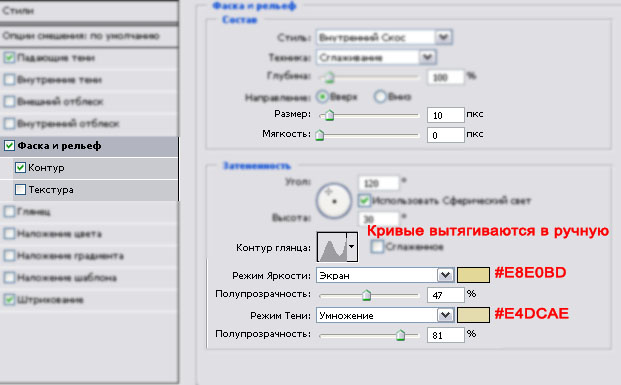Screen dimensions: 621x385
Task: Tick the Сглаженное checkbox near gloss contour
Action: [x=377, y=247]
